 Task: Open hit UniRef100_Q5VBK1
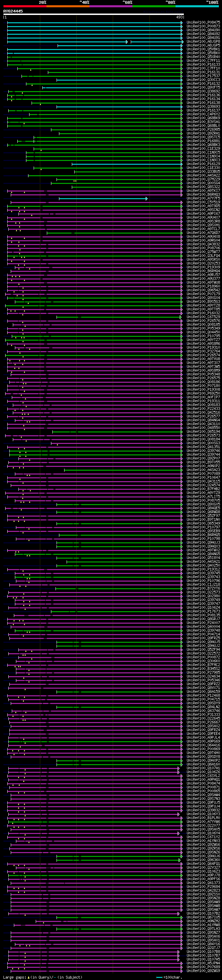coord(203,49)
